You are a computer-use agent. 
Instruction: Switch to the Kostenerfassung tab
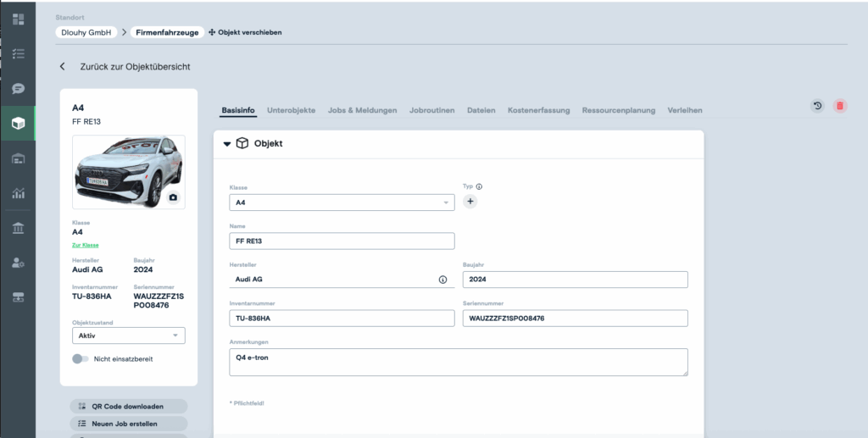point(538,110)
